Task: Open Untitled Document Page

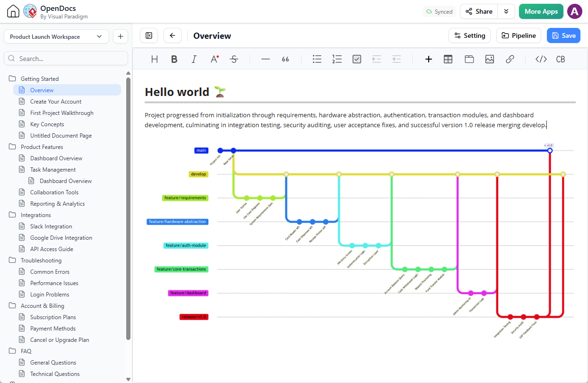Action: tap(61, 136)
